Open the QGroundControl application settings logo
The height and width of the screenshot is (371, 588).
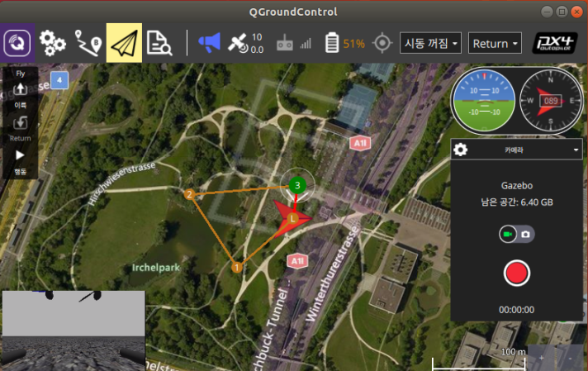[17, 43]
